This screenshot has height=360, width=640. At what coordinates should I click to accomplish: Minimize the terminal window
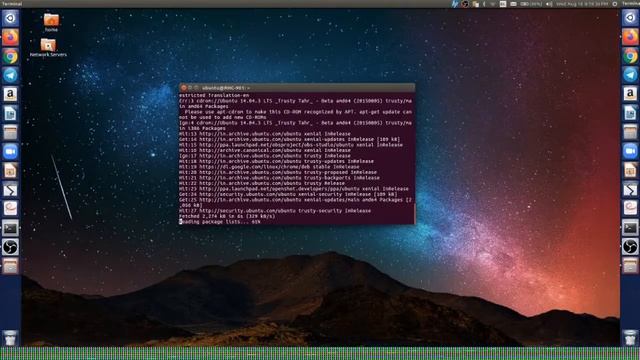(x=190, y=88)
